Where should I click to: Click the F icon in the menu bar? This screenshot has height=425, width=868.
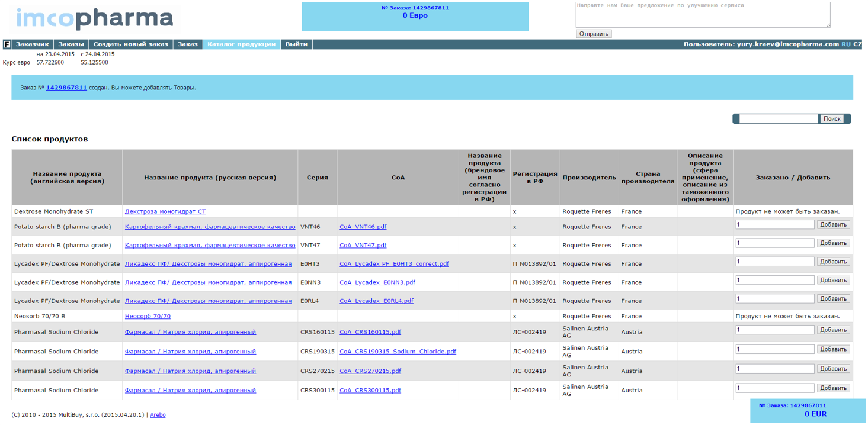click(7, 44)
